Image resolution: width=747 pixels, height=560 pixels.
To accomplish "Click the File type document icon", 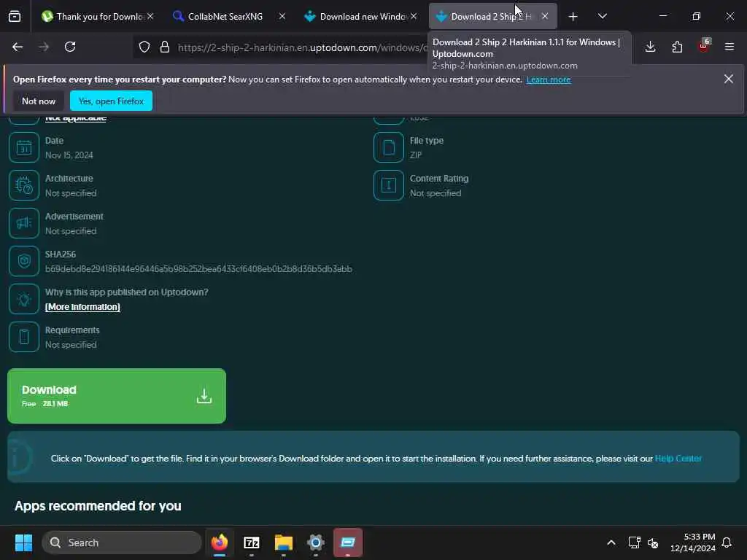I will click(x=389, y=147).
